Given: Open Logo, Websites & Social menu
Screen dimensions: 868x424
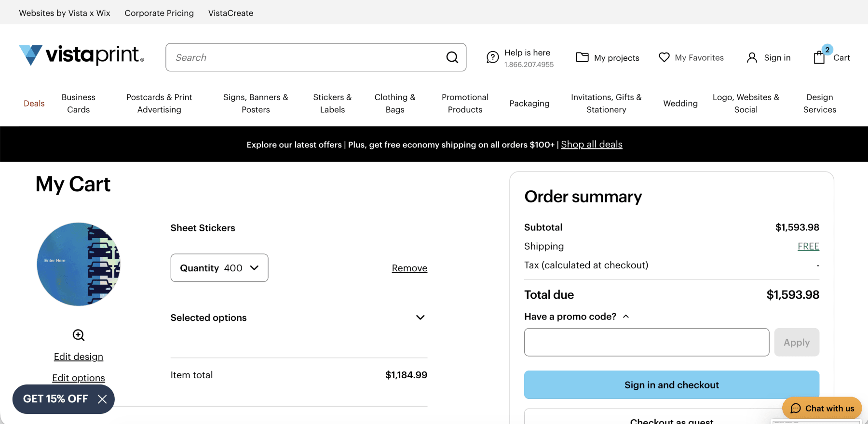Looking at the screenshot, I should click(x=746, y=104).
